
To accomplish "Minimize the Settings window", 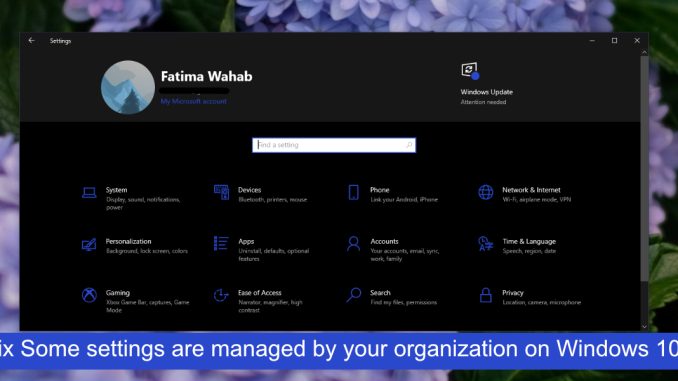I will coord(592,41).
